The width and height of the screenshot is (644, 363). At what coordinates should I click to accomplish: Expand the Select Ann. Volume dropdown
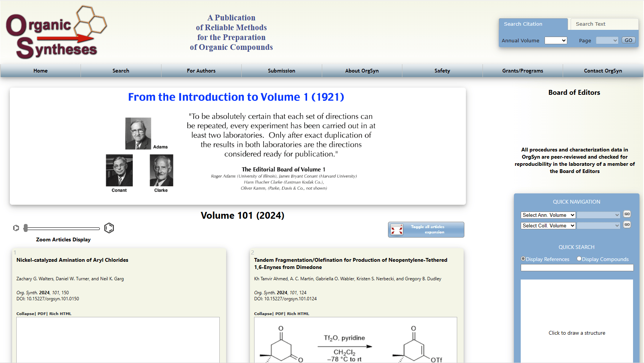(548, 215)
